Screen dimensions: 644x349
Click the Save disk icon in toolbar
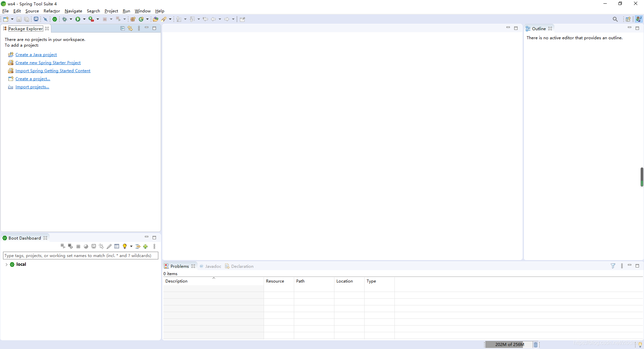tap(19, 19)
